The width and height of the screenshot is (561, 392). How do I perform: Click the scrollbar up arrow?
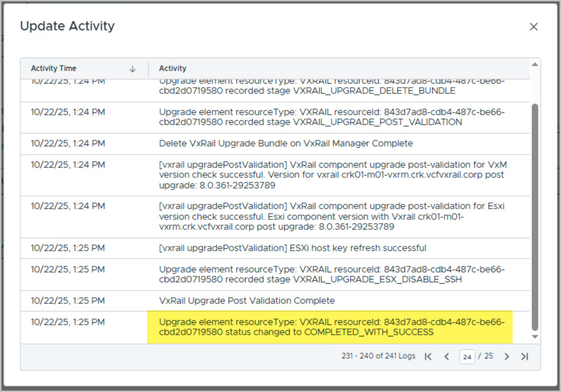pos(535,64)
